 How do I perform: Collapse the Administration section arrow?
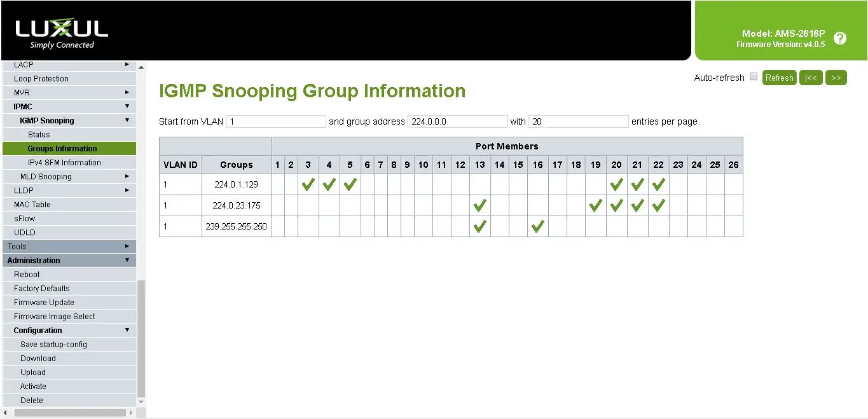point(127,260)
